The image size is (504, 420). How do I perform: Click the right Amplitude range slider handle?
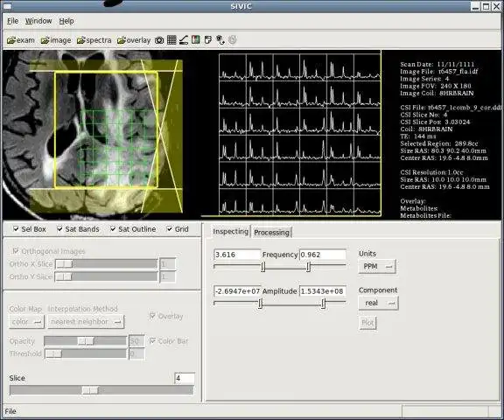(x=323, y=304)
